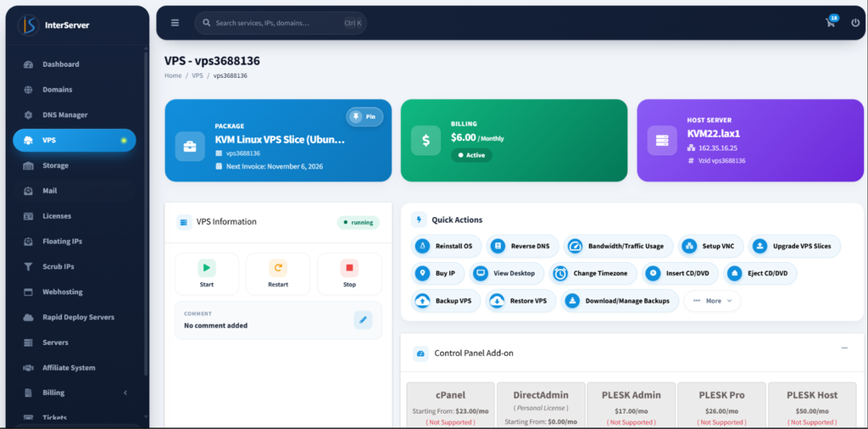868x429 pixels.
Task: Click the power logout icon
Action: click(x=855, y=23)
